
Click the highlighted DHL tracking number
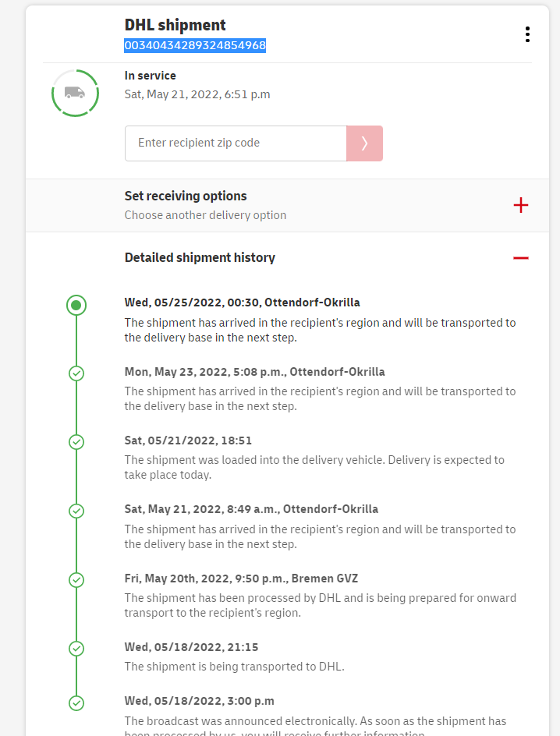pos(195,46)
